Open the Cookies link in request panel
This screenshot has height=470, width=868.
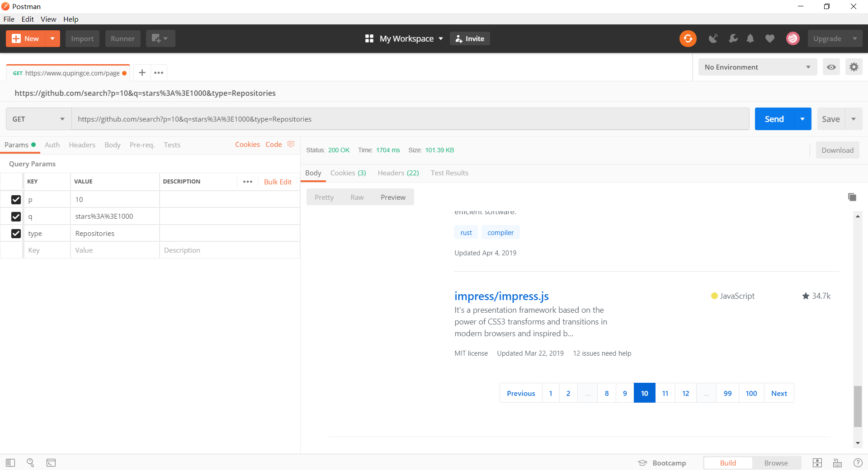tap(247, 144)
